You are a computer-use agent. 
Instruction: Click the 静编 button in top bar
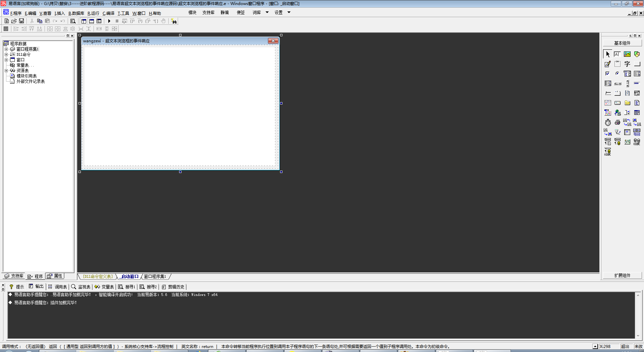click(224, 12)
